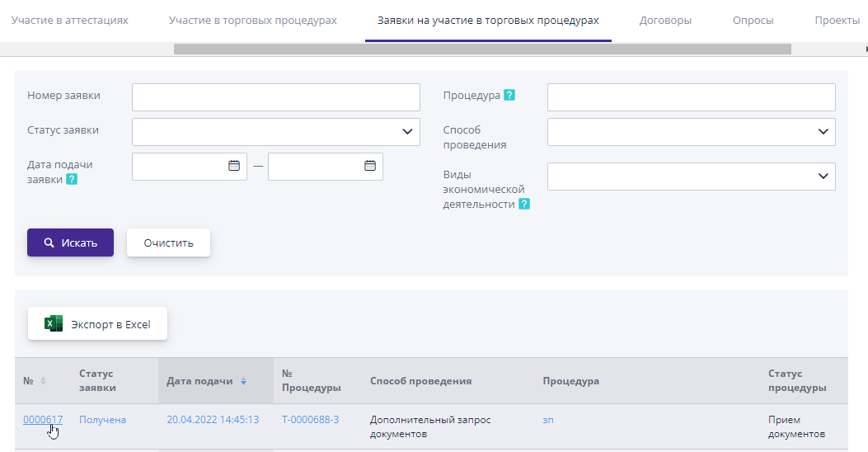Open Виды экономической деятельности dropdown
868x452 pixels.
click(823, 177)
